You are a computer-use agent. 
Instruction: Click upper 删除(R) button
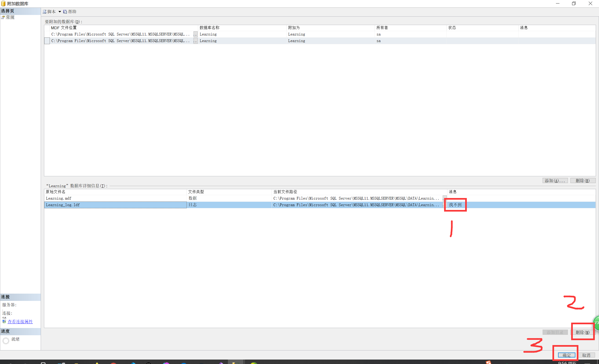click(x=583, y=181)
